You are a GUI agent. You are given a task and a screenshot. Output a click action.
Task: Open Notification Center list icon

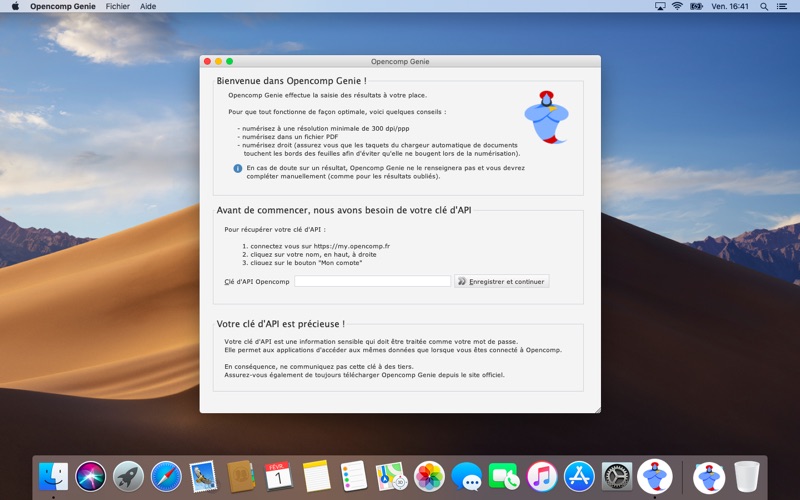tap(782, 7)
